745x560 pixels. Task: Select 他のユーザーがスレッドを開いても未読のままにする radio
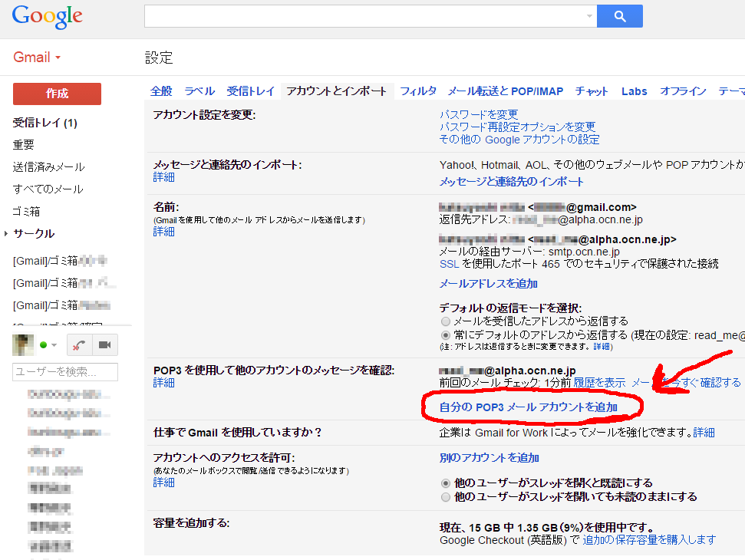pyautogui.click(x=445, y=497)
